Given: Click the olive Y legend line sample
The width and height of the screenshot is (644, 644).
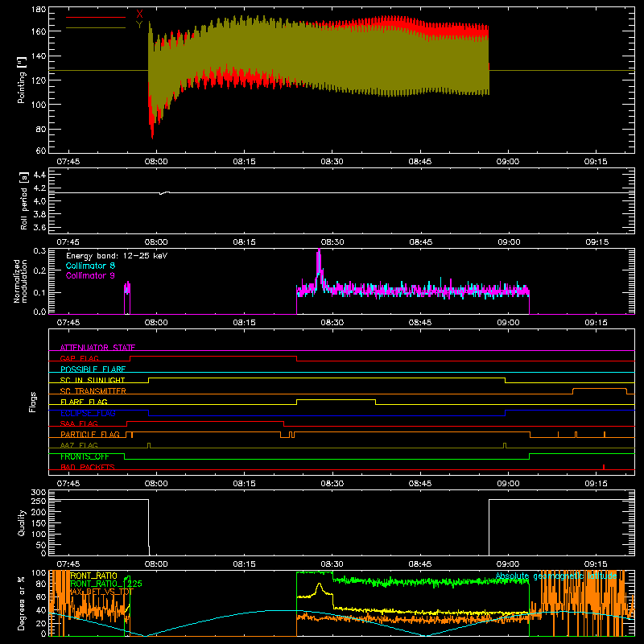Looking at the screenshot, I should click(x=96, y=27).
